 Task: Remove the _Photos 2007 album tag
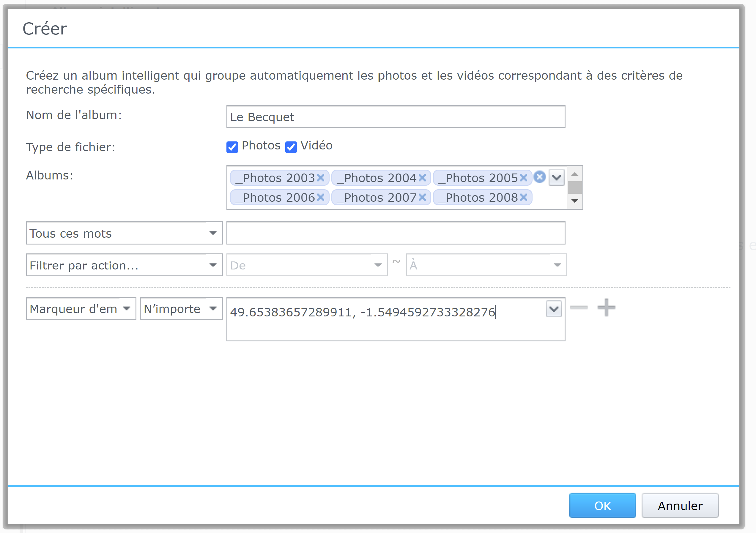click(x=422, y=198)
